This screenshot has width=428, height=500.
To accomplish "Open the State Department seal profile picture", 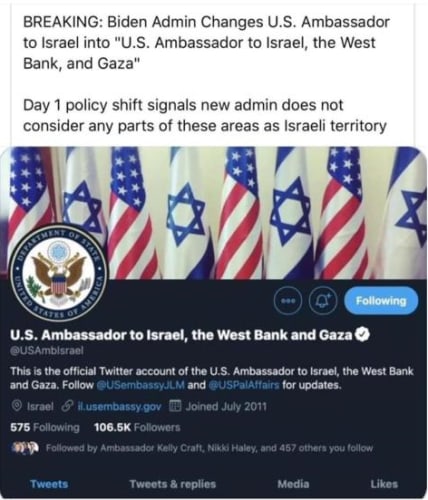I will pos(58,273).
